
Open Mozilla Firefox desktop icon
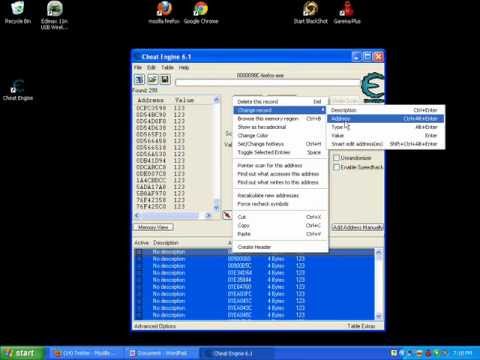164,12
